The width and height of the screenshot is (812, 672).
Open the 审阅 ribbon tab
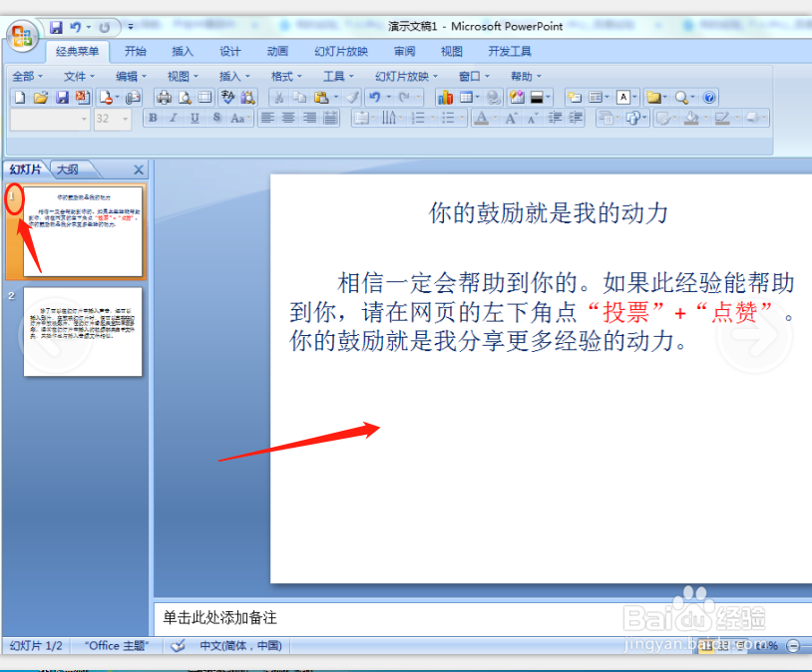[404, 51]
